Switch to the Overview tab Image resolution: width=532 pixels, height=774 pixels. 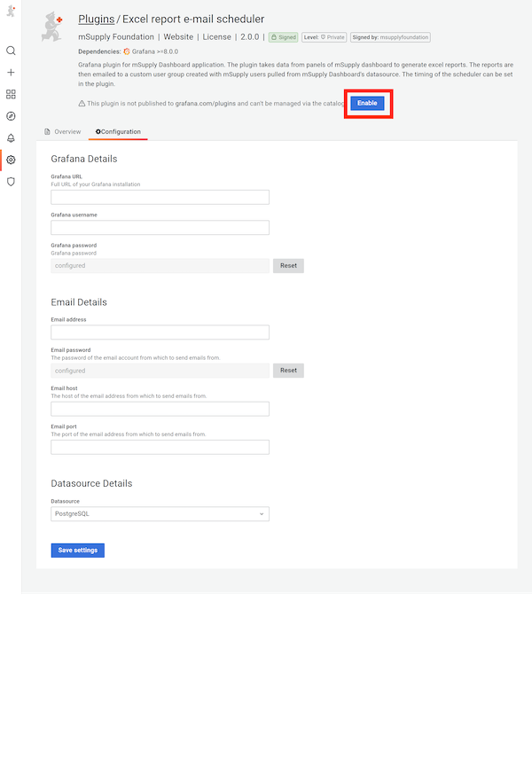coord(62,131)
